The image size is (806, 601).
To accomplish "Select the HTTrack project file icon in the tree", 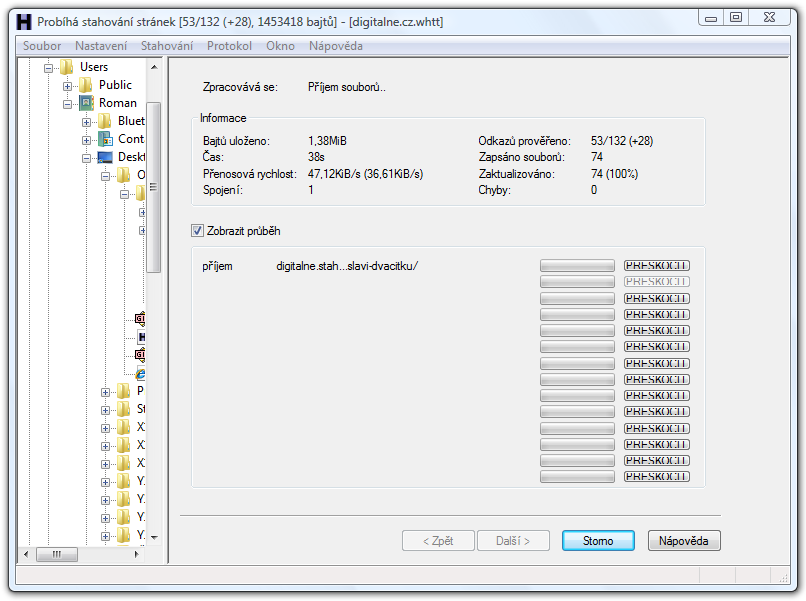I will pyautogui.click(x=141, y=337).
